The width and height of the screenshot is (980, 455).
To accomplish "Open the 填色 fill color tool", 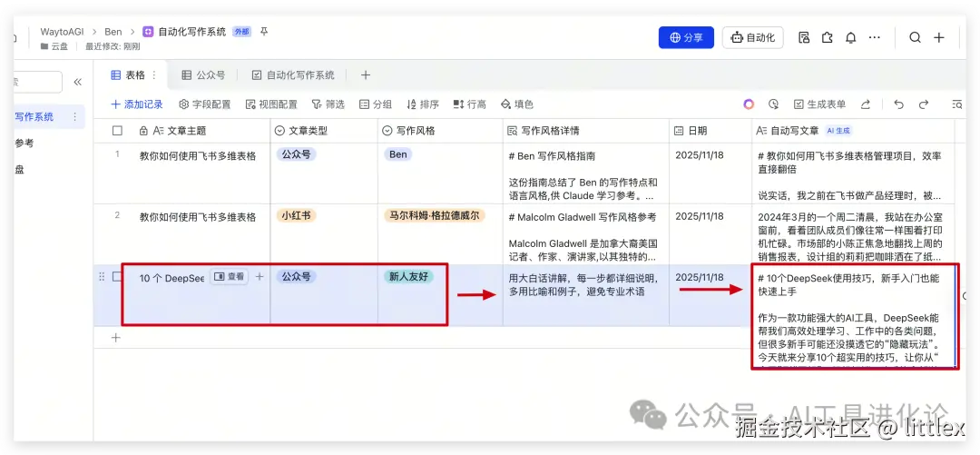I will point(517,104).
